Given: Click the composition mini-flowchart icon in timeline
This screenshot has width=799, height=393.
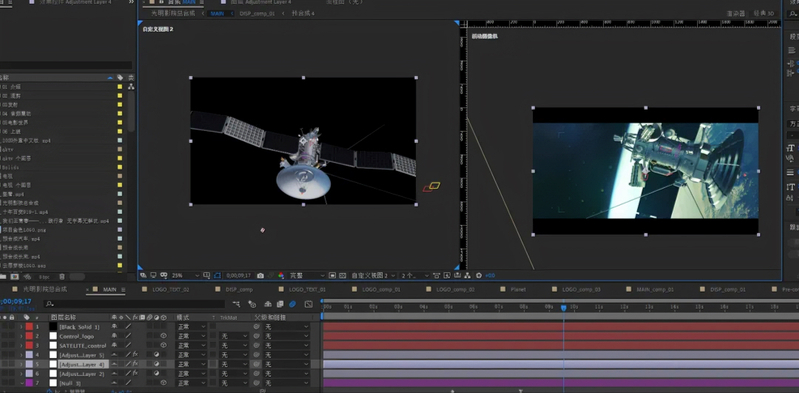Looking at the screenshot, I should 236,304.
